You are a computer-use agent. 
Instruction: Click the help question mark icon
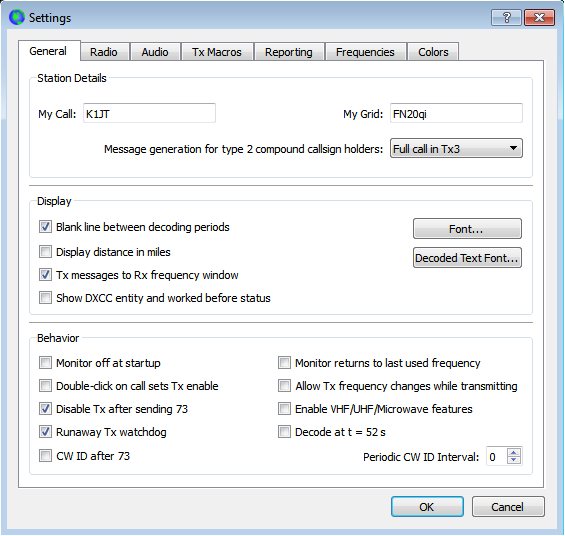[x=506, y=18]
